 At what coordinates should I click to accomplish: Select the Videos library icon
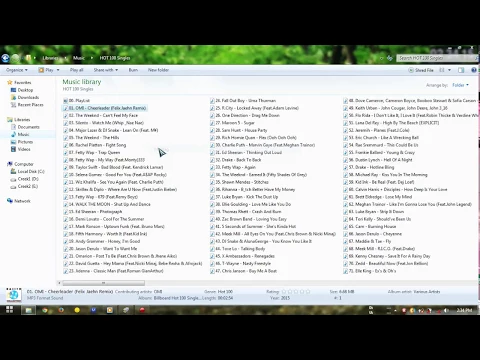13,149
